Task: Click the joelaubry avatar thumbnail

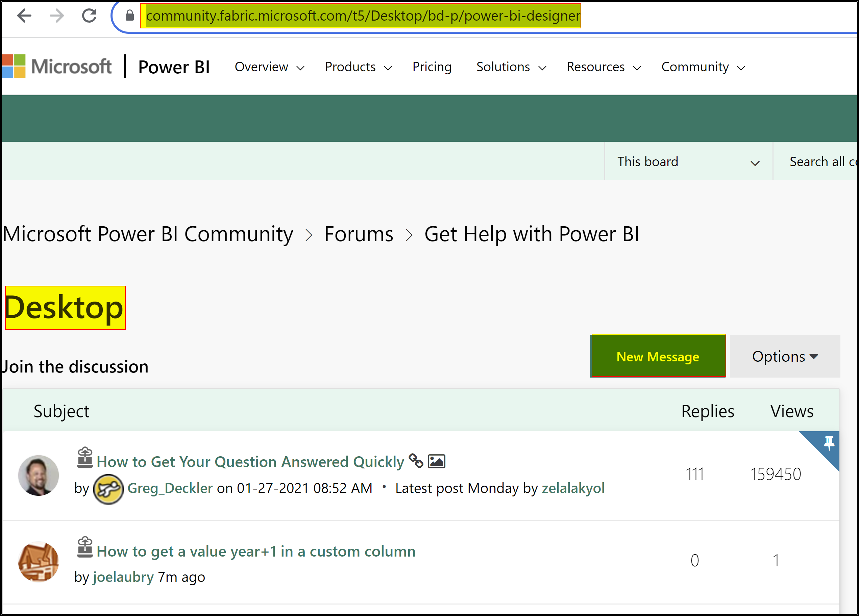Action: click(39, 562)
